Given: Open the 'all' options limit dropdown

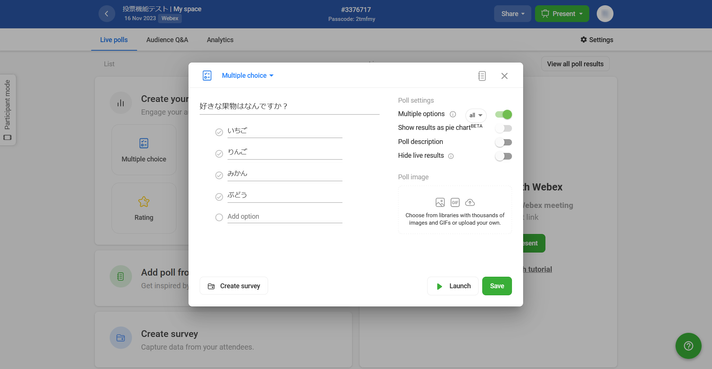Looking at the screenshot, I should pos(475,115).
